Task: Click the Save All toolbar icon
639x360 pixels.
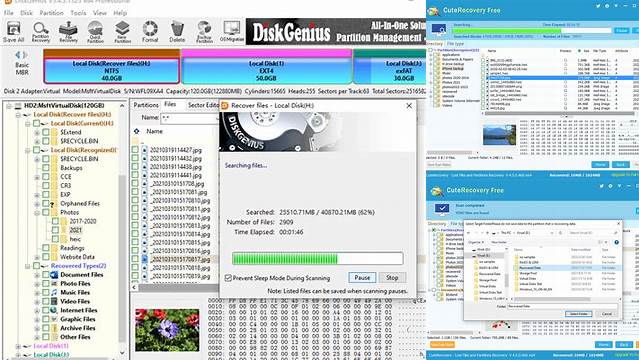Action: pos(13,32)
